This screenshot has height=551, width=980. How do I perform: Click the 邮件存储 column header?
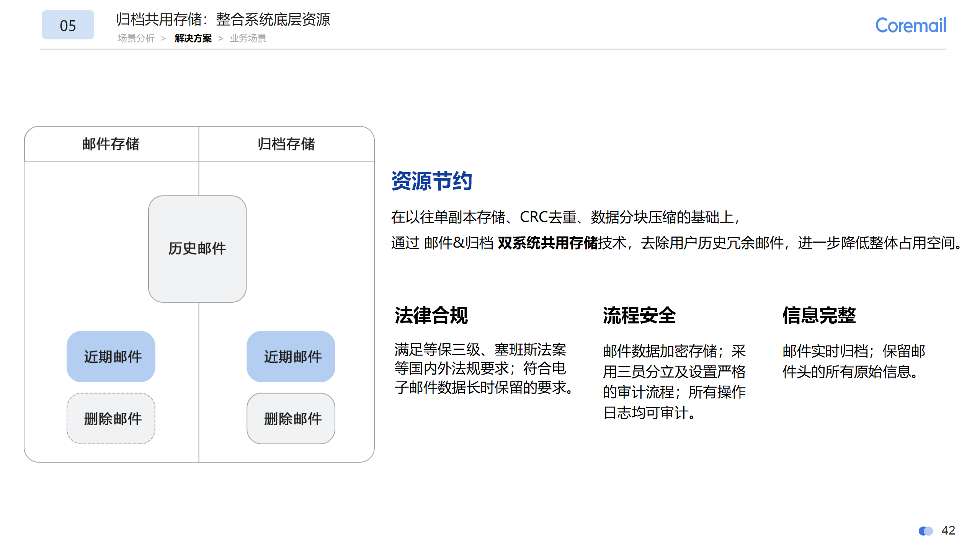pyautogui.click(x=111, y=144)
